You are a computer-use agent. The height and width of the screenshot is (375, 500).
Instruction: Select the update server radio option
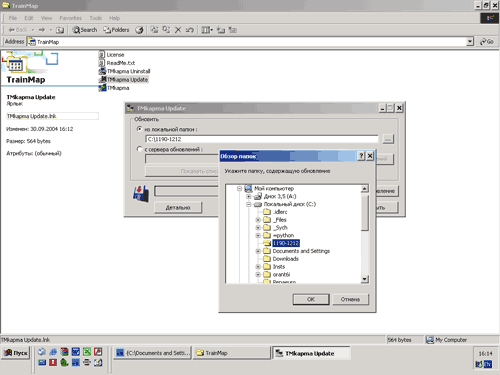[140, 149]
